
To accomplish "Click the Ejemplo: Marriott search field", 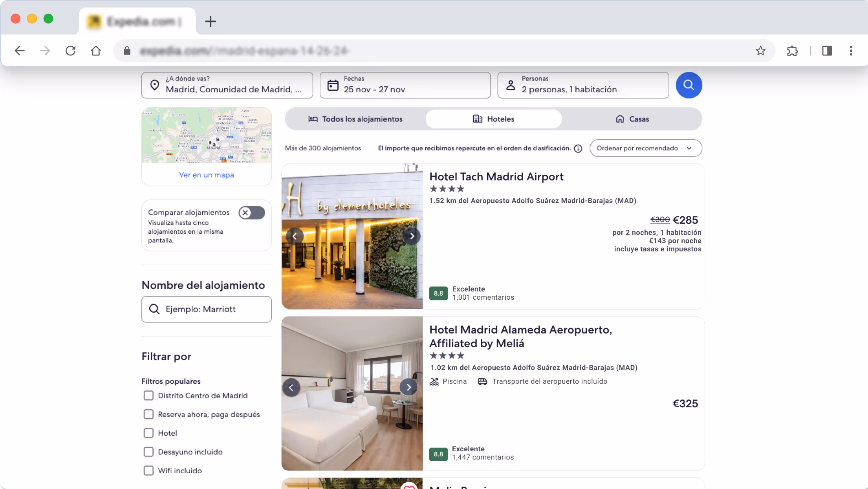I will coord(206,309).
